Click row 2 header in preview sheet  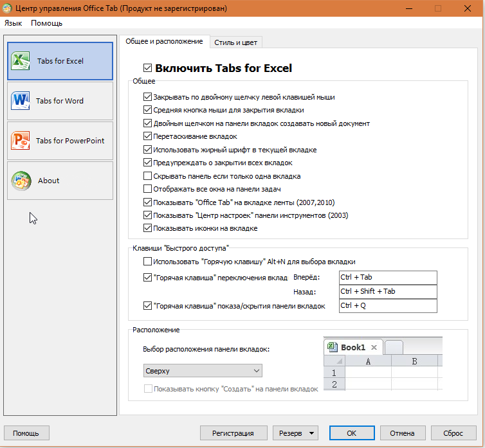(x=334, y=384)
